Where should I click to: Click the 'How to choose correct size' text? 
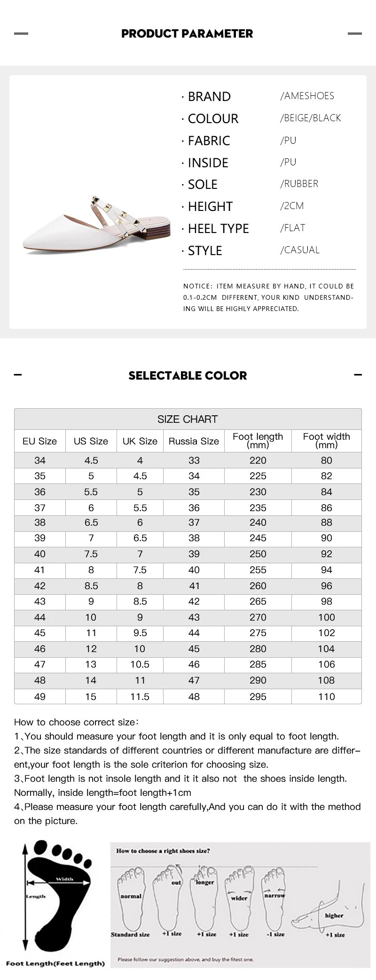tap(77, 722)
